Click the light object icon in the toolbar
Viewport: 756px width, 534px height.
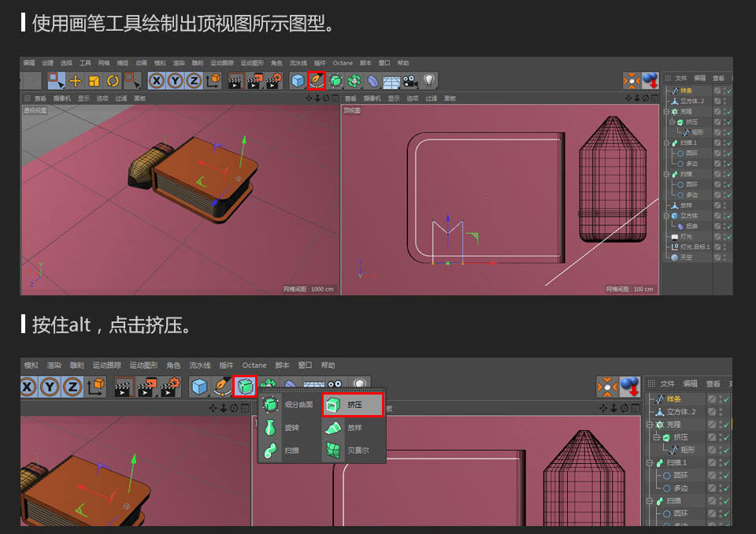tap(430, 80)
